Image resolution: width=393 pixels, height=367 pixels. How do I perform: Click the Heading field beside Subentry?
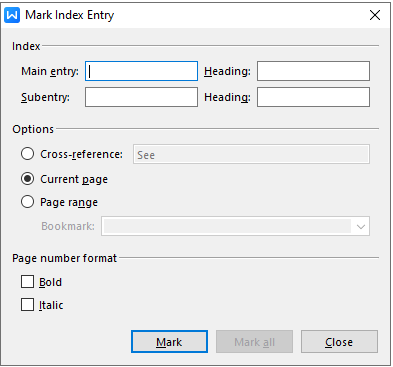[313, 97]
